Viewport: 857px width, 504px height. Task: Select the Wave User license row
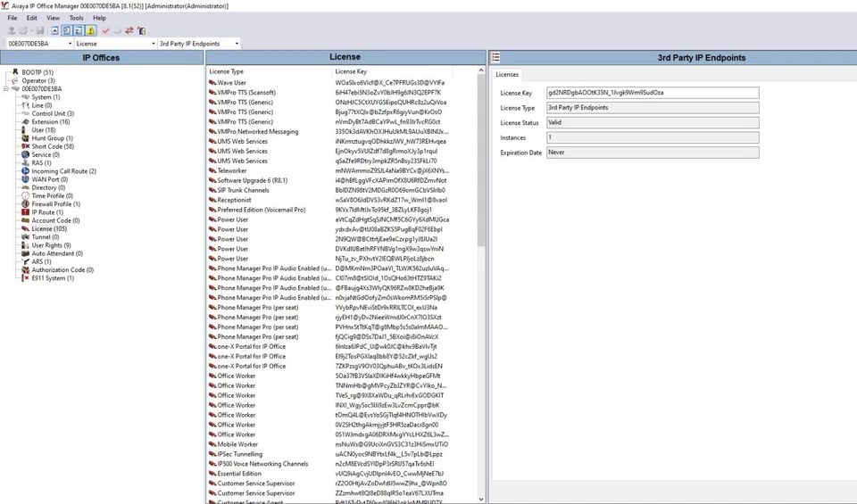tap(329, 82)
